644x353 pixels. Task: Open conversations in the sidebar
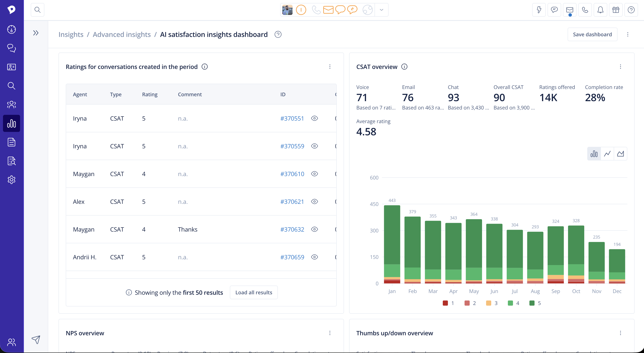pos(12,48)
